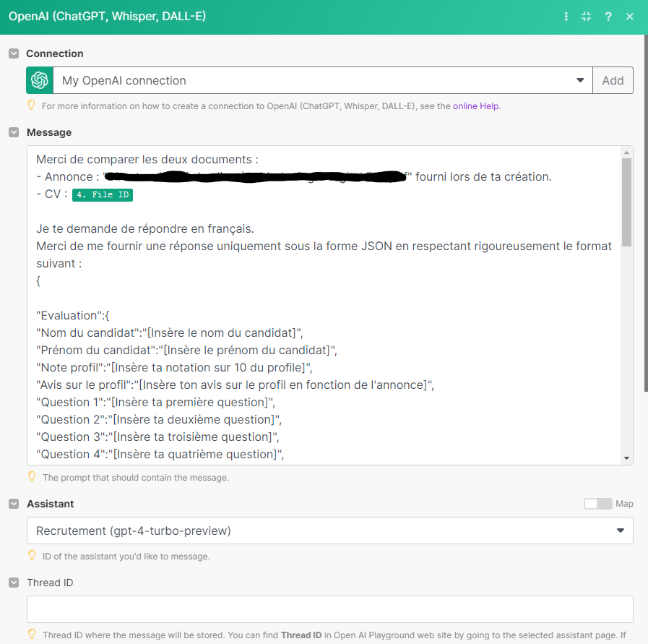The image size is (648, 644).
Task: Close the OpenAI module dialog
Action: click(x=629, y=17)
